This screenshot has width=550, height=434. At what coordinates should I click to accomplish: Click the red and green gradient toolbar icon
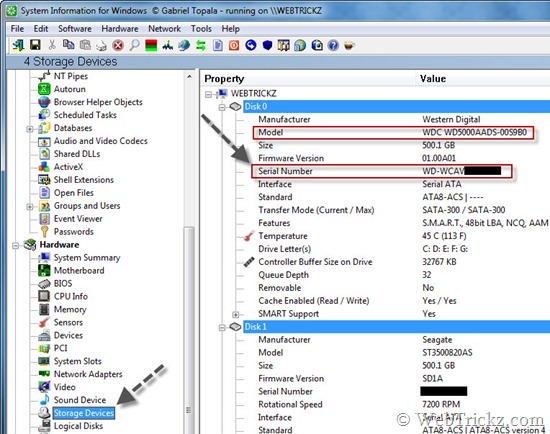tap(151, 45)
